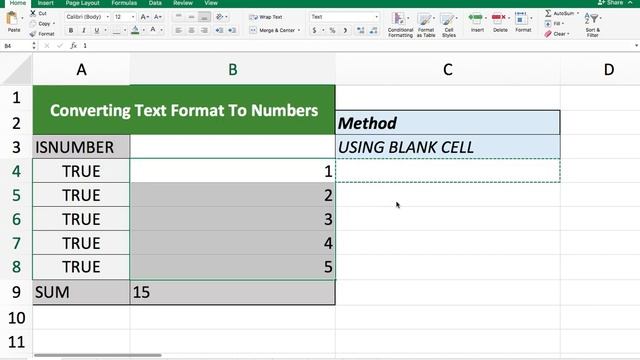This screenshot has width=640, height=360.
Task: Select column C header
Action: (448, 69)
